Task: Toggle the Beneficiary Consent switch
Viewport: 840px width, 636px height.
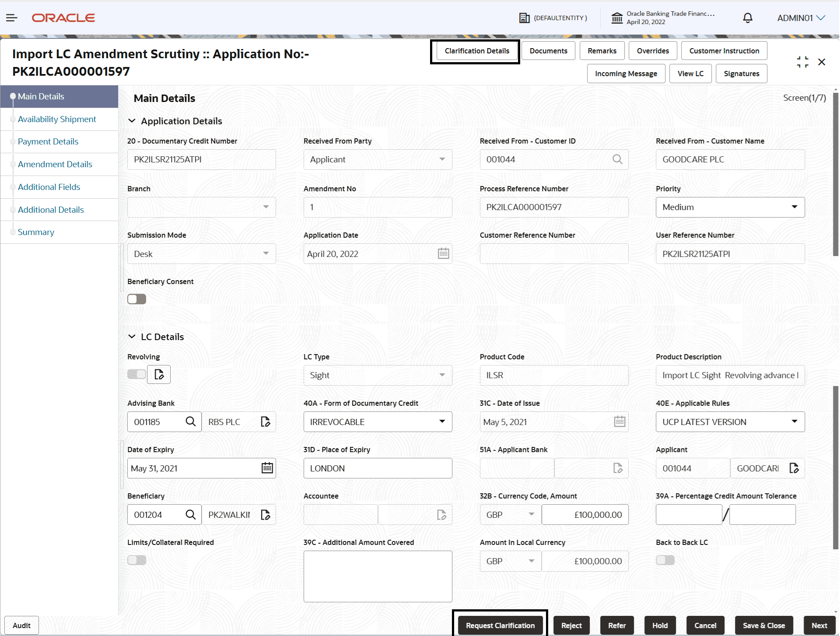Action: pyautogui.click(x=136, y=299)
